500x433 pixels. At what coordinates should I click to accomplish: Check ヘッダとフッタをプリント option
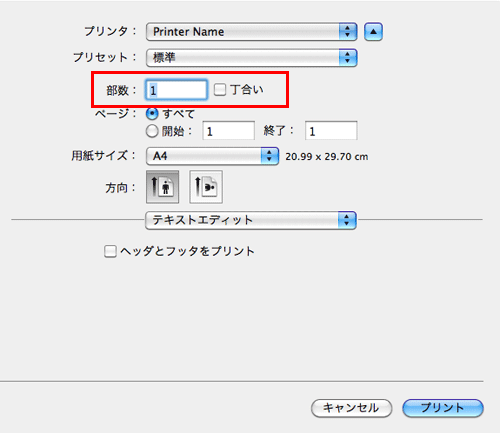pos(110,251)
